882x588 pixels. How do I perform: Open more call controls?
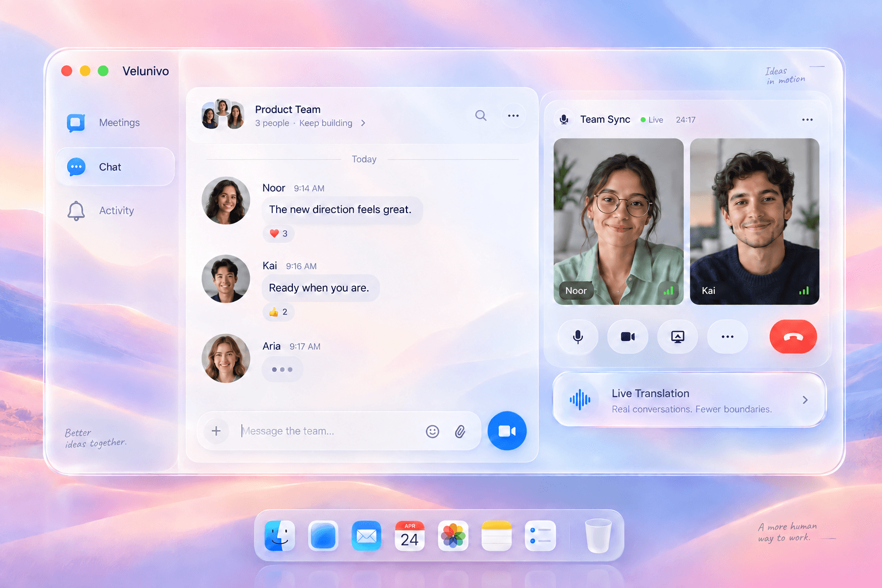[x=728, y=336]
